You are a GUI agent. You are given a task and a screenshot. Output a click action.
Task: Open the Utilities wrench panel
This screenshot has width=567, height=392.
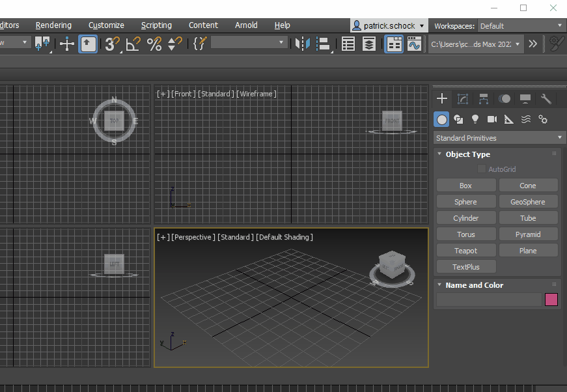point(546,99)
